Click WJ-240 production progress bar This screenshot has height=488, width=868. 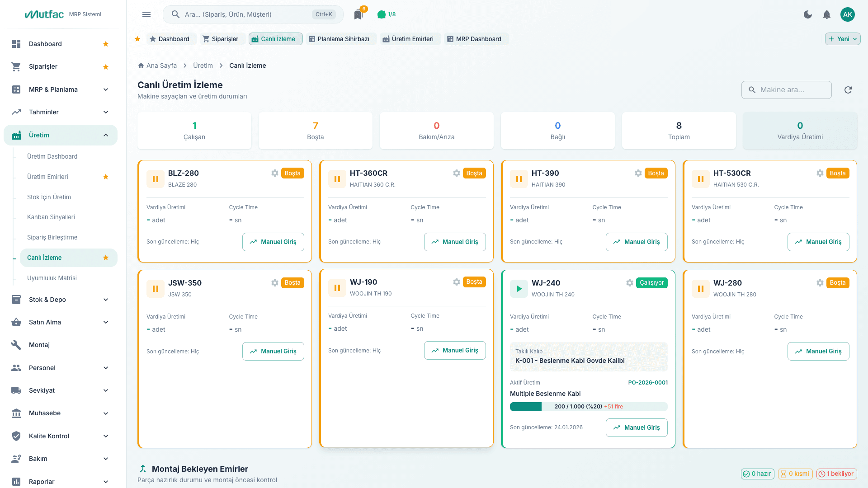[589, 407]
